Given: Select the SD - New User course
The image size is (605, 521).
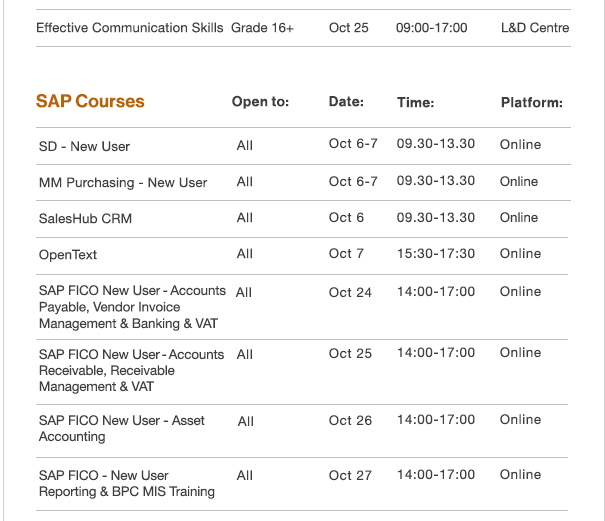Looking at the screenshot, I should (84, 147).
